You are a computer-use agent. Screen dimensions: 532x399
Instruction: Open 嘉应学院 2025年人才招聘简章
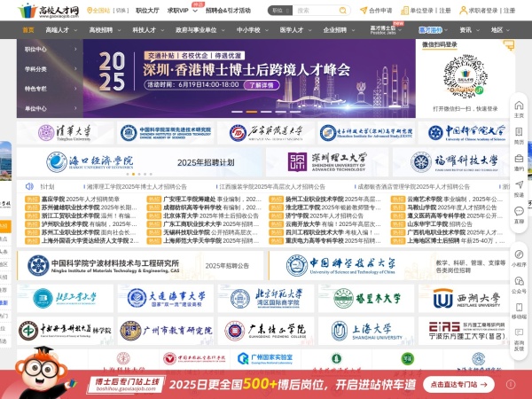(x=81, y=199)
